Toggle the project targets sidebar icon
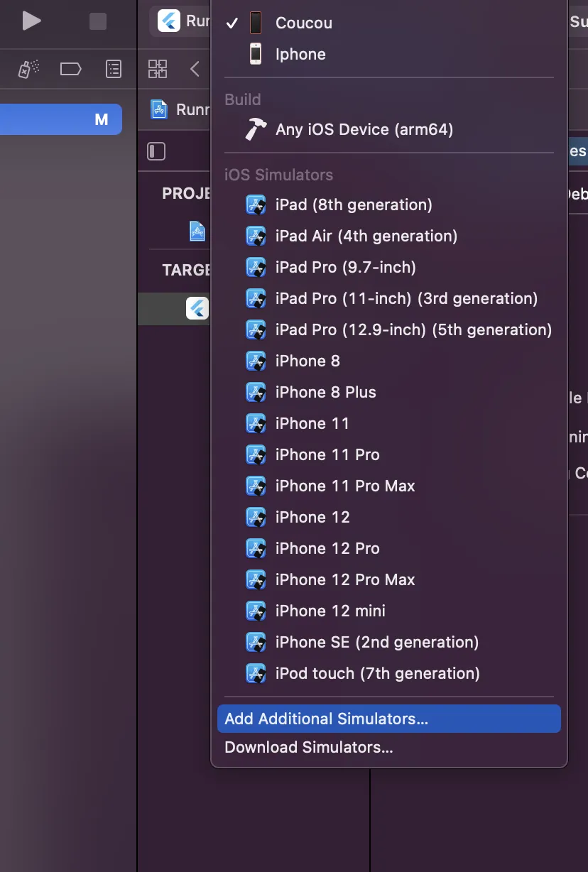Image resolution: width=588 pixels, height=872 pixels. pos(156,151)
